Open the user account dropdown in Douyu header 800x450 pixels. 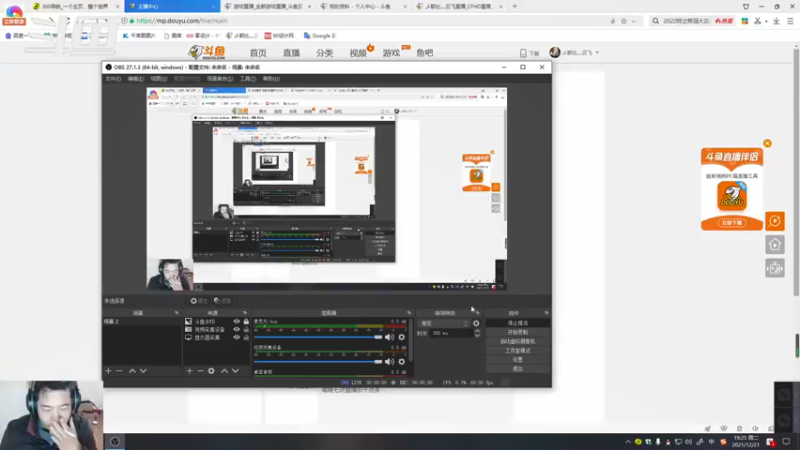point(597,53)
